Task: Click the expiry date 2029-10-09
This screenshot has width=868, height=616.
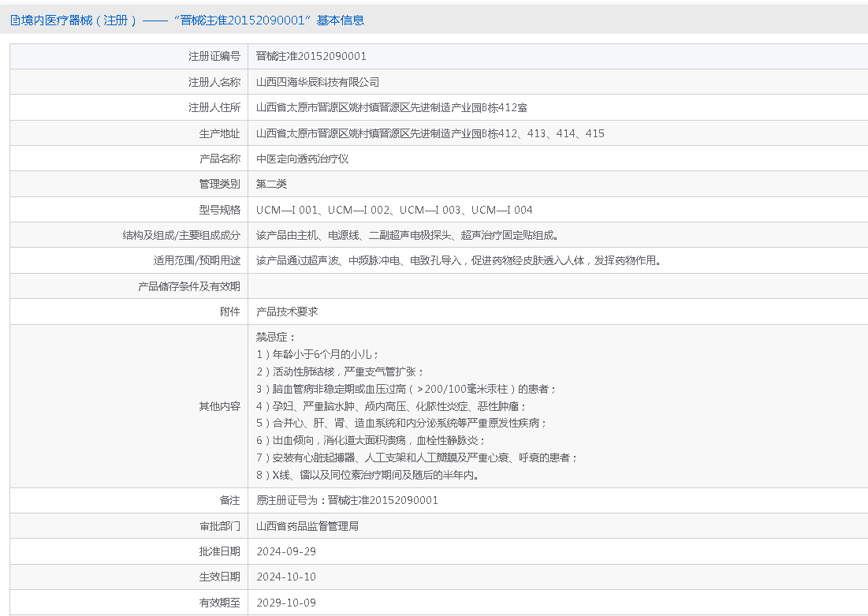Action: pos(286,603)
